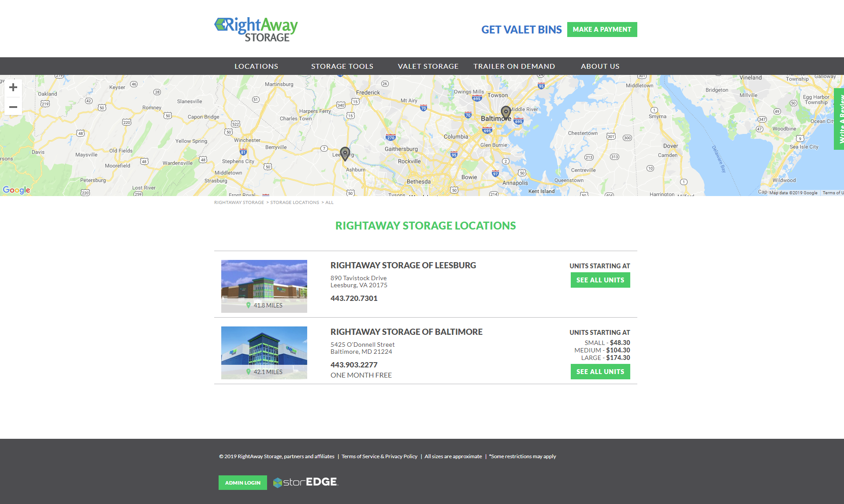Click the storEDGE logo in footer
The width and height of the screenshot is (844, 504).
pyautogui.click(x=305, y=482)
